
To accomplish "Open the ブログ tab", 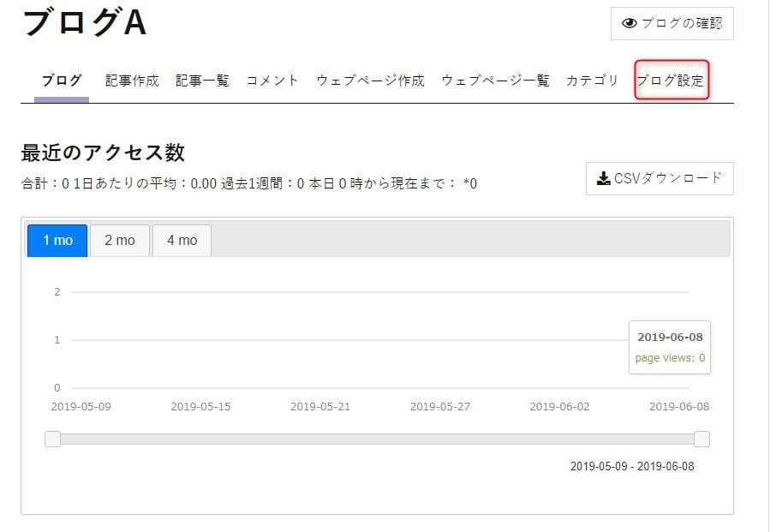I will click(x=62, y=80).
